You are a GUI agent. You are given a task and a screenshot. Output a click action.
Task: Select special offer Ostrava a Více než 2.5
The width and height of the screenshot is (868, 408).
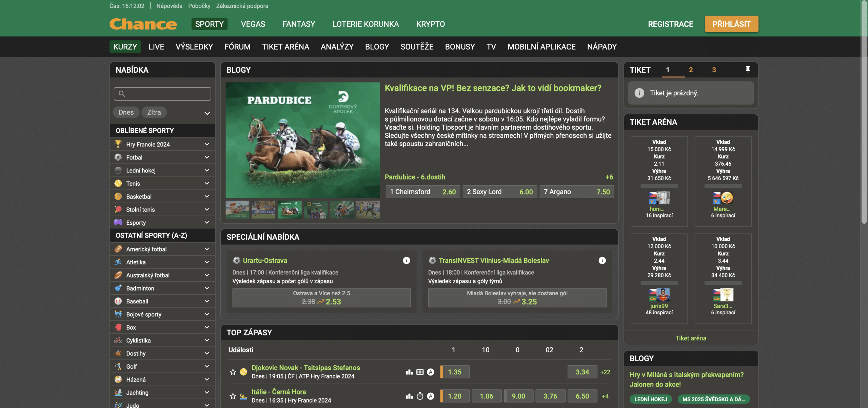pos(321,298)
